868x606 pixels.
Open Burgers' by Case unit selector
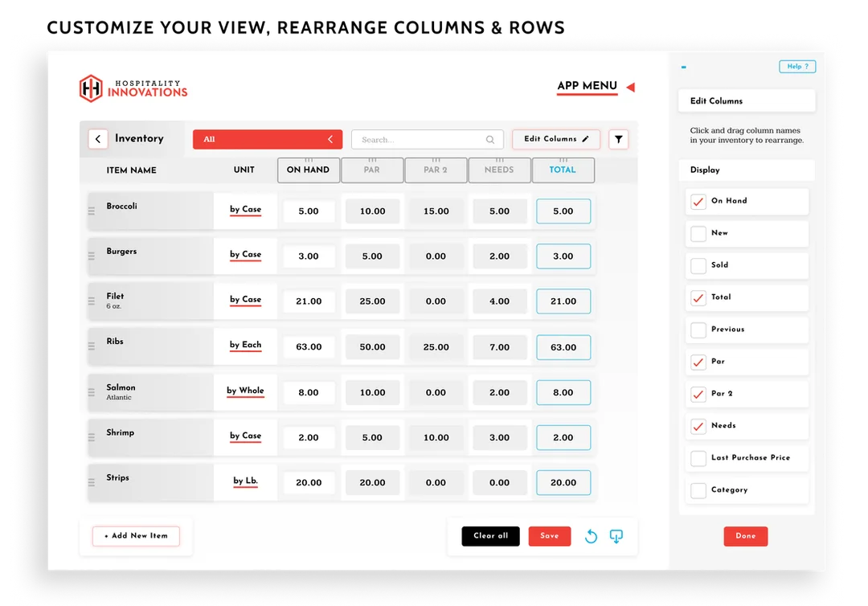pyautogui.click(x=245, y=255)
